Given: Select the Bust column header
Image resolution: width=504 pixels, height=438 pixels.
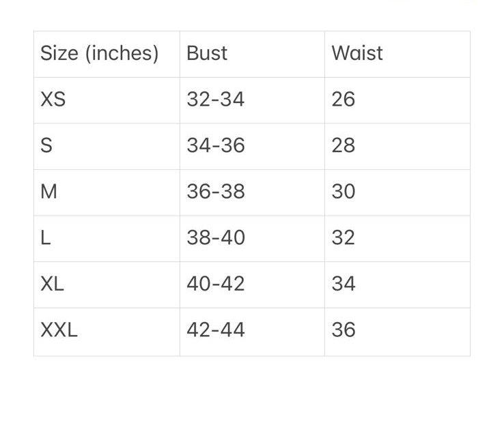Looking at the screenshot, I should tap(207, 53).
